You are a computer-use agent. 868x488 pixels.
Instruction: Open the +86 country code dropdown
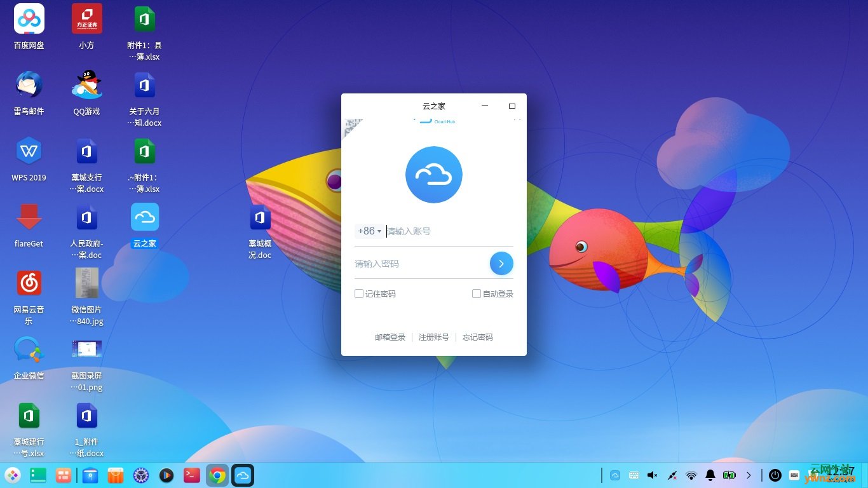tap(370, 231)
